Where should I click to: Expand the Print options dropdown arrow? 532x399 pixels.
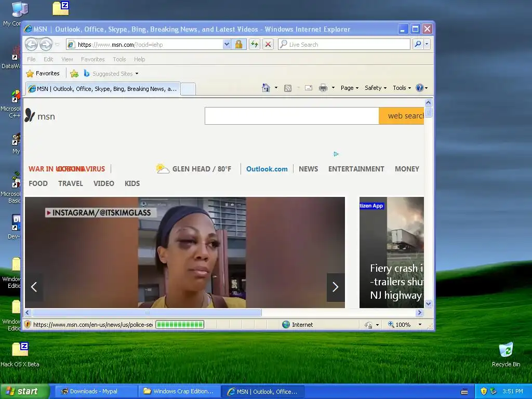coord(333,88)
